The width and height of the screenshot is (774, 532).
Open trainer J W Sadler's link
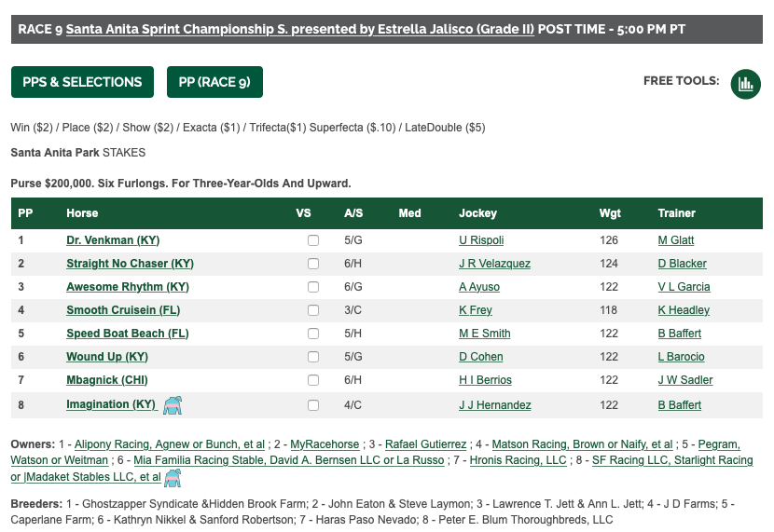coord(685,380)
